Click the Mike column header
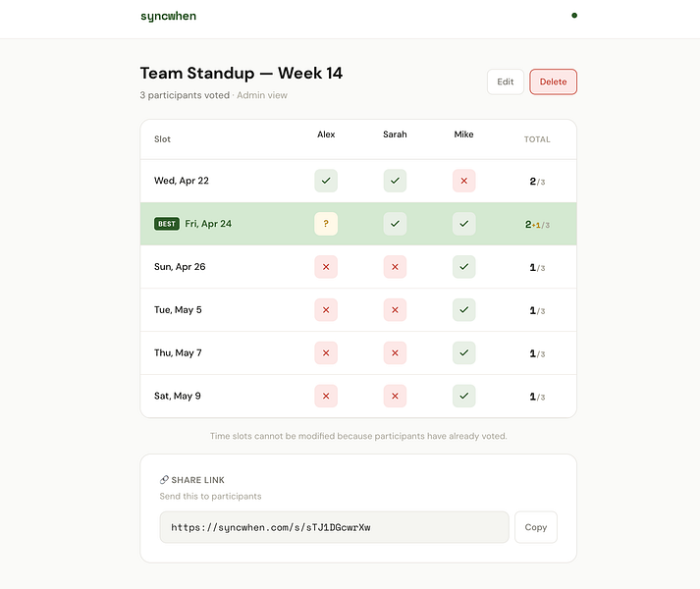This screenshot has height=589, width=700. [x=463, y=134]
